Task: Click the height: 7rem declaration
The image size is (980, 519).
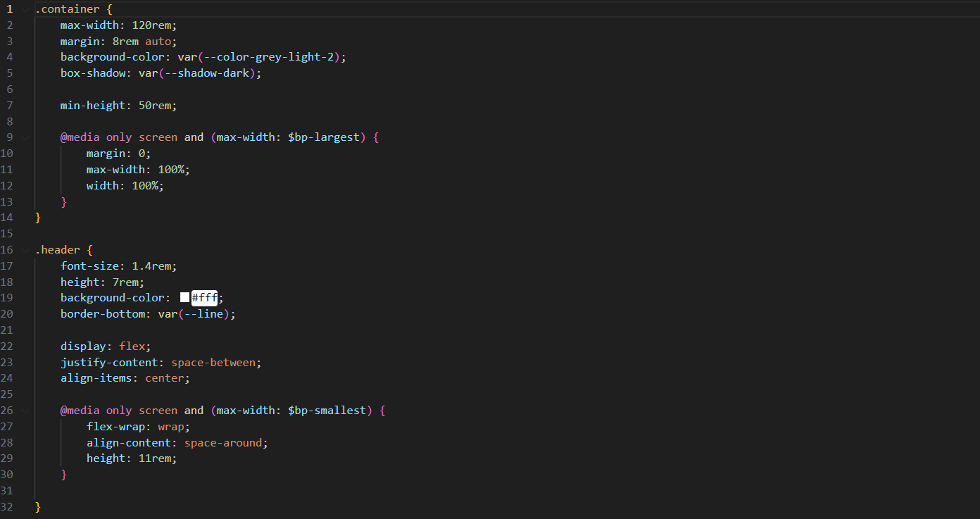Action: [103, 282]
